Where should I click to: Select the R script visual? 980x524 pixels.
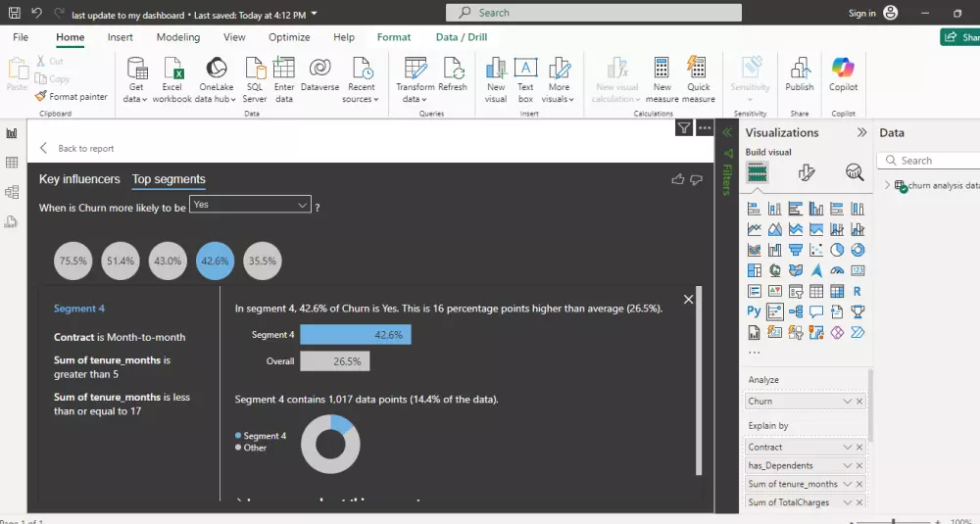[857, 291]
